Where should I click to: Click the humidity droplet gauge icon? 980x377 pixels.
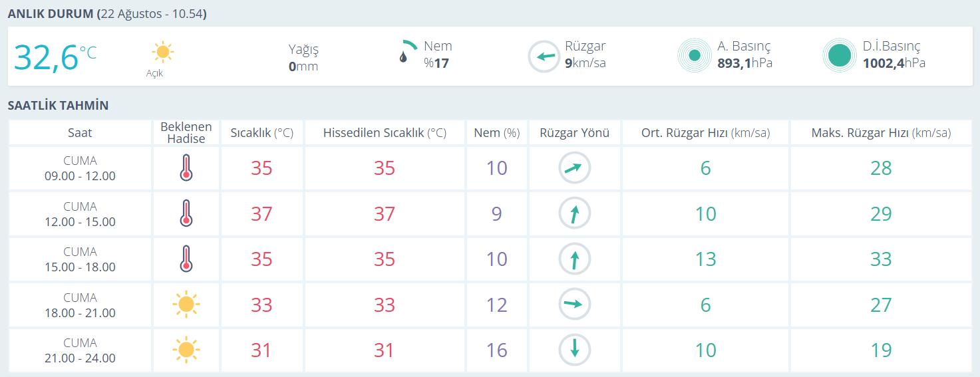tap(408, 52)
